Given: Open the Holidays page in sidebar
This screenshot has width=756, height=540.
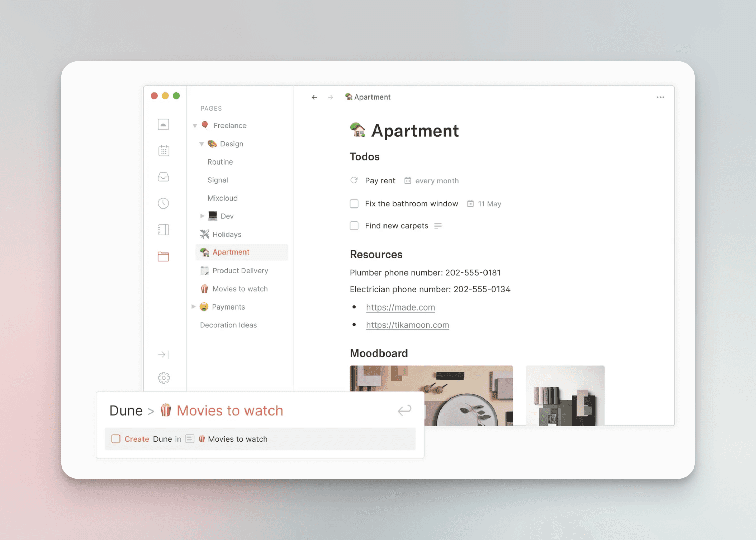Looking at the screenshot, I should (x=227, y=234).
